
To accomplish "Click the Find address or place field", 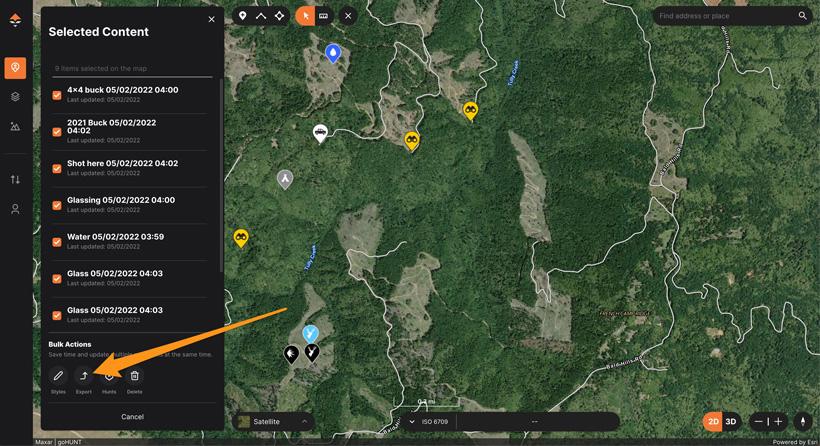I will pos(726,16).
